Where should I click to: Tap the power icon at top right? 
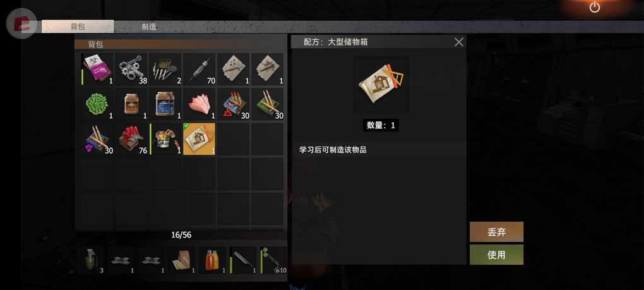594,7
